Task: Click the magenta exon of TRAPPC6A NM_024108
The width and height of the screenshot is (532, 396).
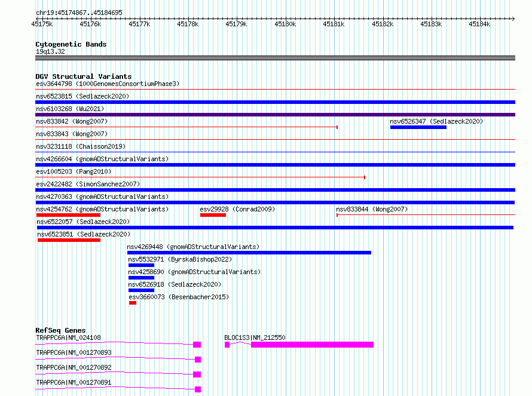Action: [197, 345]
